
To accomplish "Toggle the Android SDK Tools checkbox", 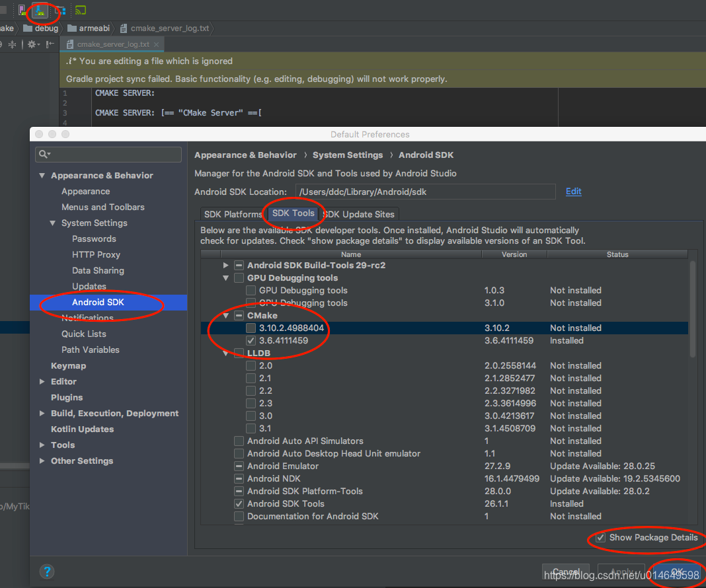I will (x=239, y=504).
